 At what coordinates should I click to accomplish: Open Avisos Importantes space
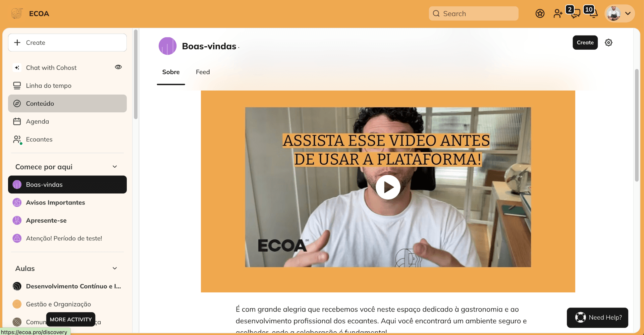[67, 203]
